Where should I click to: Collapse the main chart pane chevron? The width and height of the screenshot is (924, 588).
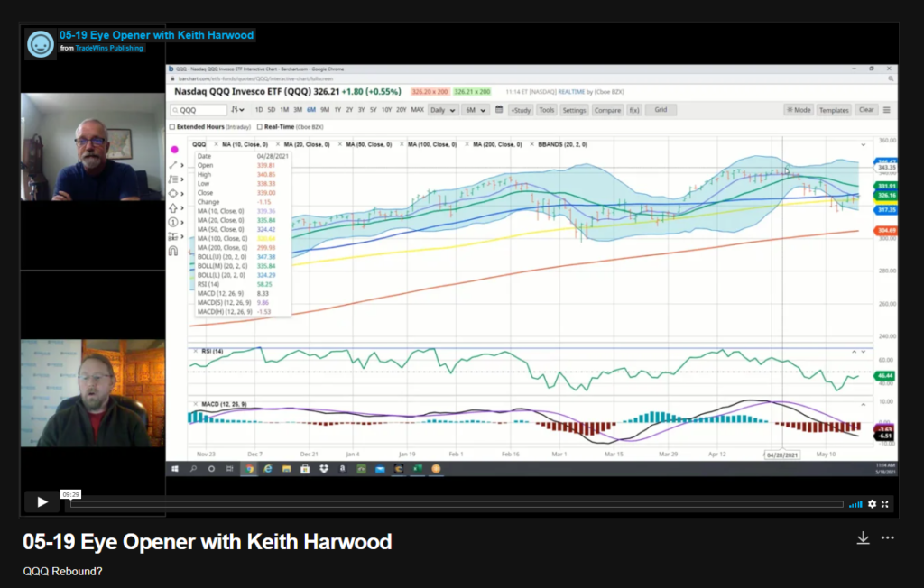coord(864,145)
